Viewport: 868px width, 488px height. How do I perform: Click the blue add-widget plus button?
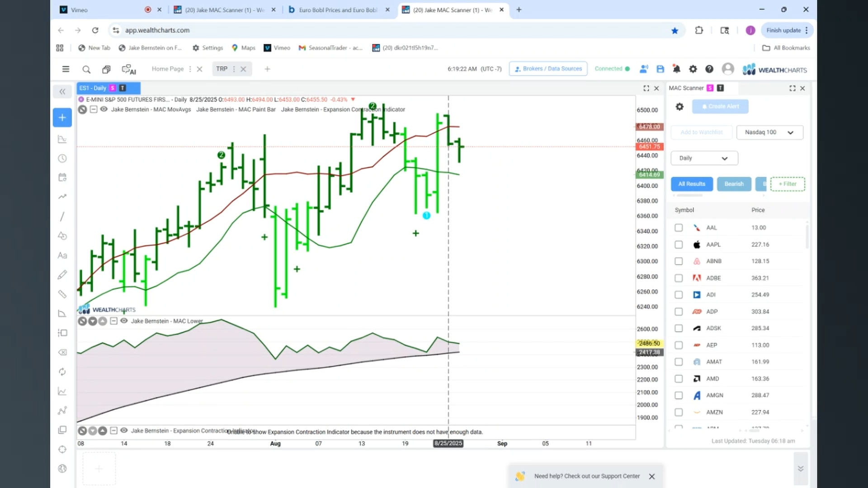click(x=62, y=117)
